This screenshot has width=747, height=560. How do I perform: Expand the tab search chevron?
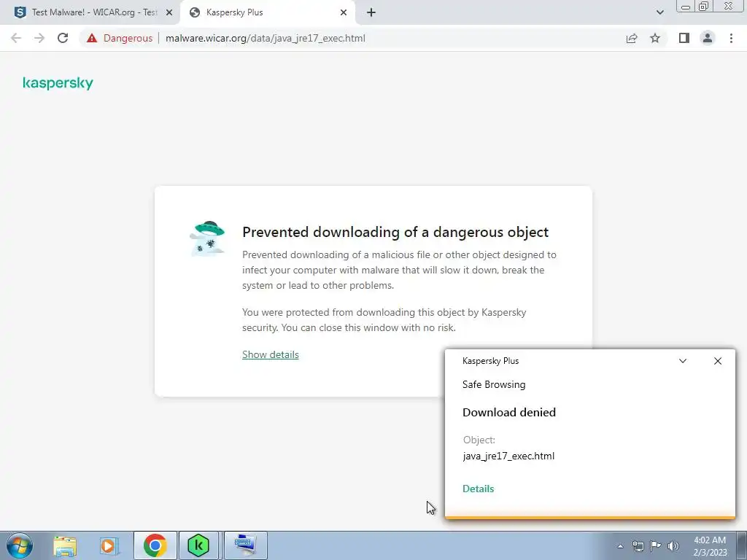point(659,12)
